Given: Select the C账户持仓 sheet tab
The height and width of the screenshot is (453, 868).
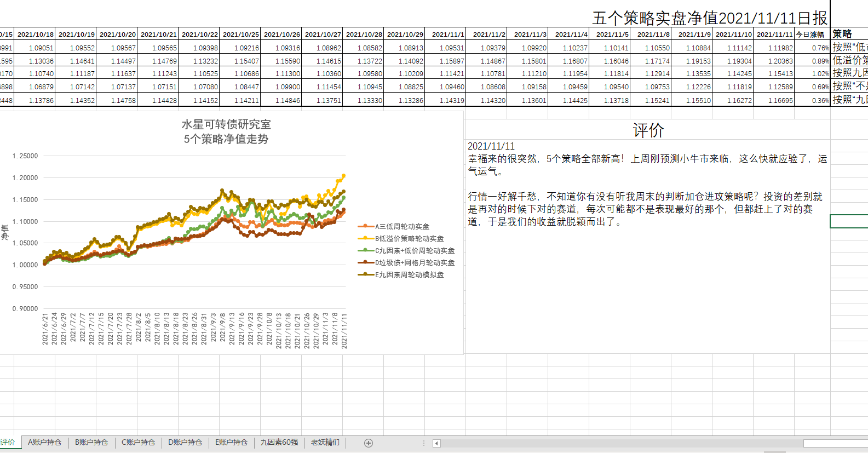Looking at the screenshot, I should click(x=138, y=443).
